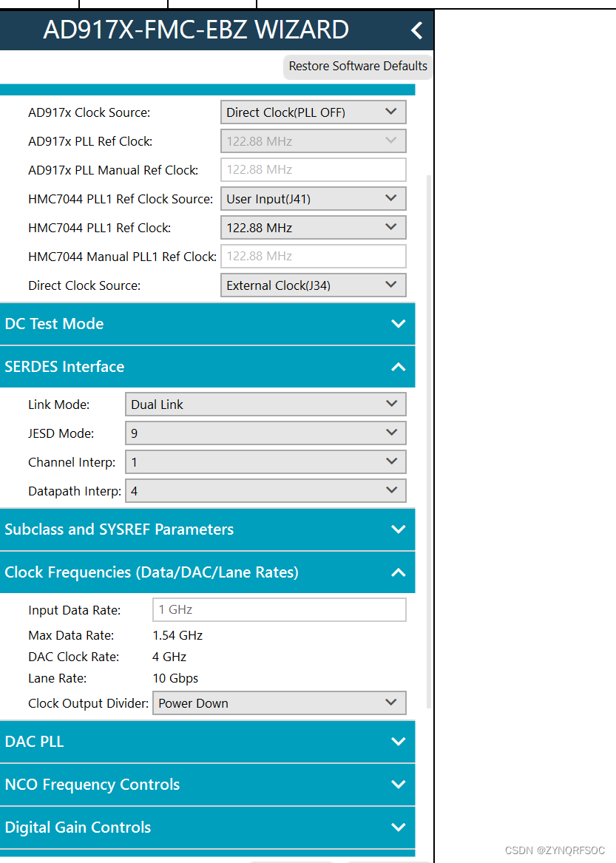Click the AD917X-FMC-EBZ WIZARD title
This screenshot has width=616, height=863.
(x=196, y=30)
